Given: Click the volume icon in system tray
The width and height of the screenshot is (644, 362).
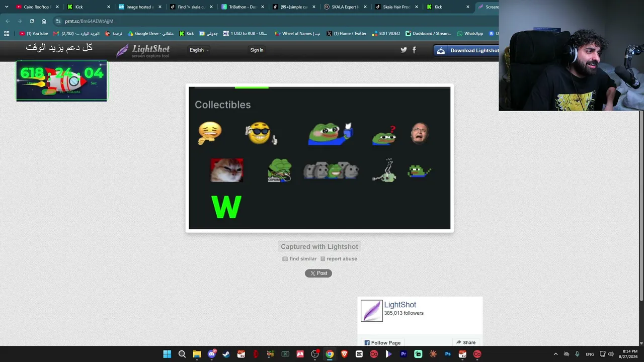Looking at the screenshot, I should (611, 354).
